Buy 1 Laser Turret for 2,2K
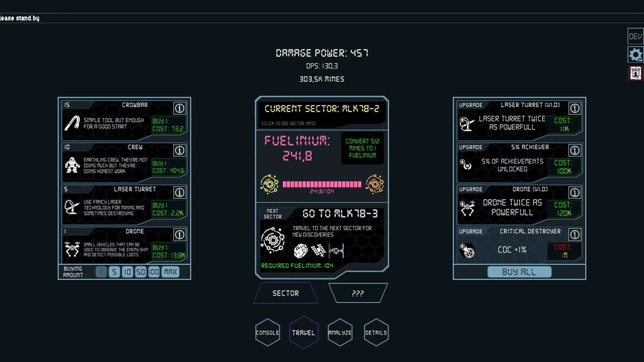 pyautogui.click(x=169, y=209)
